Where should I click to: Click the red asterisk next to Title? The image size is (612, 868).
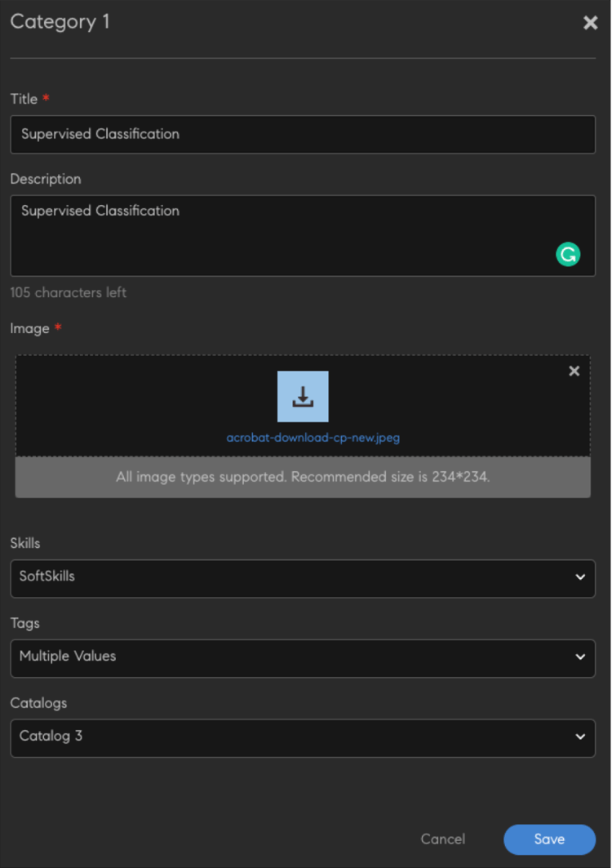(44, 99)
